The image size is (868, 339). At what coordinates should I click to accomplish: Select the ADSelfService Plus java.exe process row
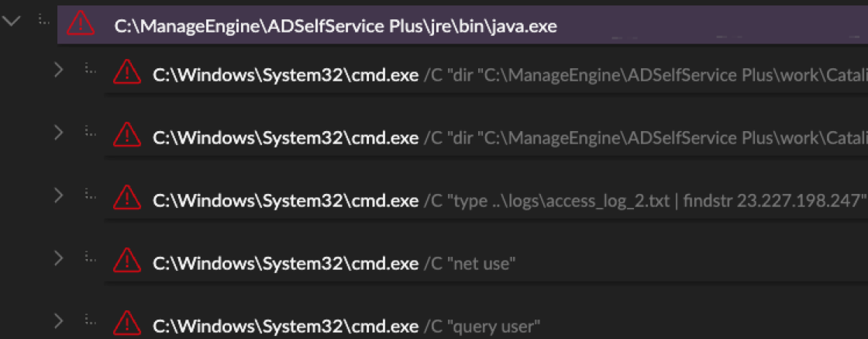(336, 26)
